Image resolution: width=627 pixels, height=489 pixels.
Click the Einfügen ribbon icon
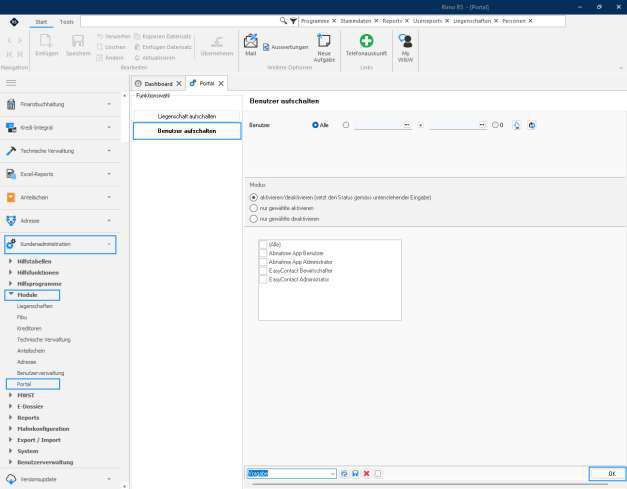click(46, 41)
